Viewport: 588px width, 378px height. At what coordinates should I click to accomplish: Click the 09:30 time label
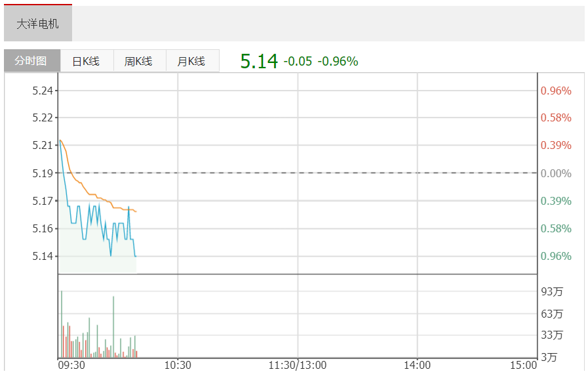[71, 365]
